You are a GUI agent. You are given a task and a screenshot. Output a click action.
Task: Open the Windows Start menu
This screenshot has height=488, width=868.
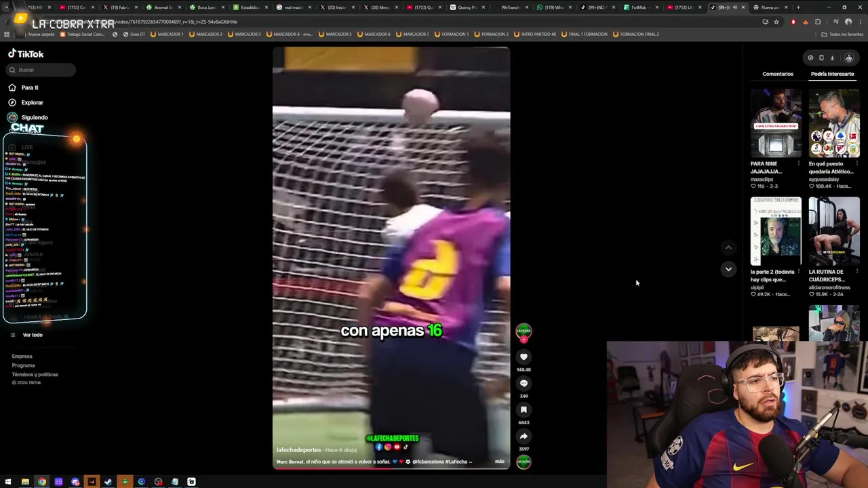click(8, 482)
